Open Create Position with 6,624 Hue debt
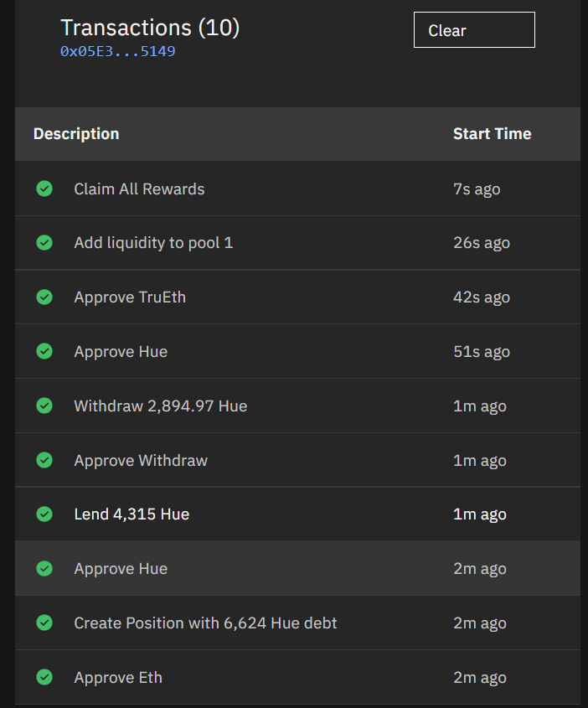 coord(297,623)
